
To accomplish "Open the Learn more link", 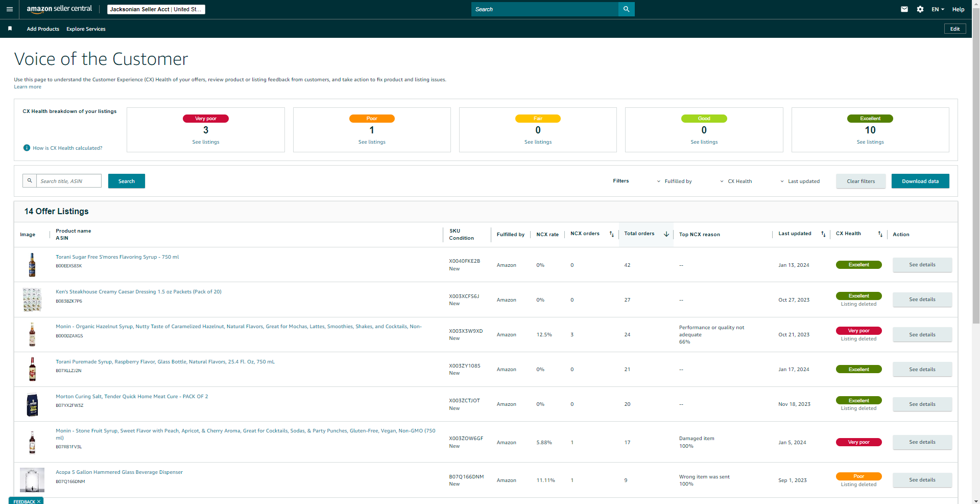I will click(x=28, y=87).
